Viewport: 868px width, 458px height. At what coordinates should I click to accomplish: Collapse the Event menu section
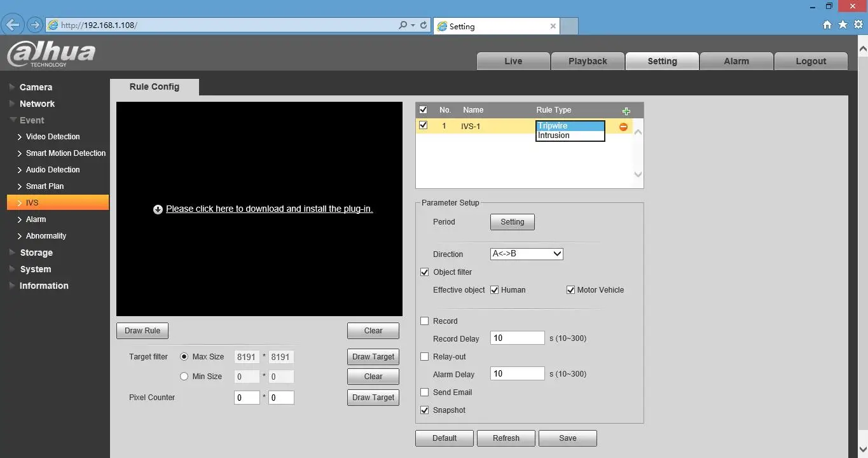pos(32,120)
